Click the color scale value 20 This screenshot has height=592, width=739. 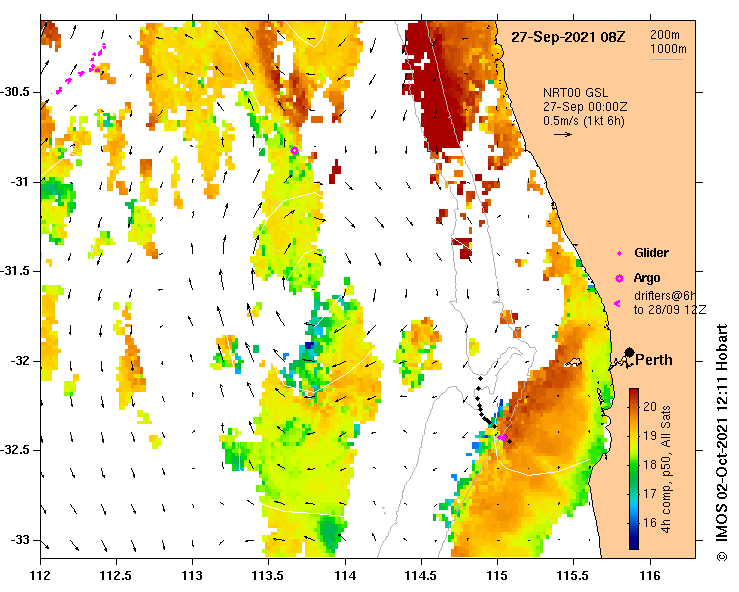tap(650, 406)
